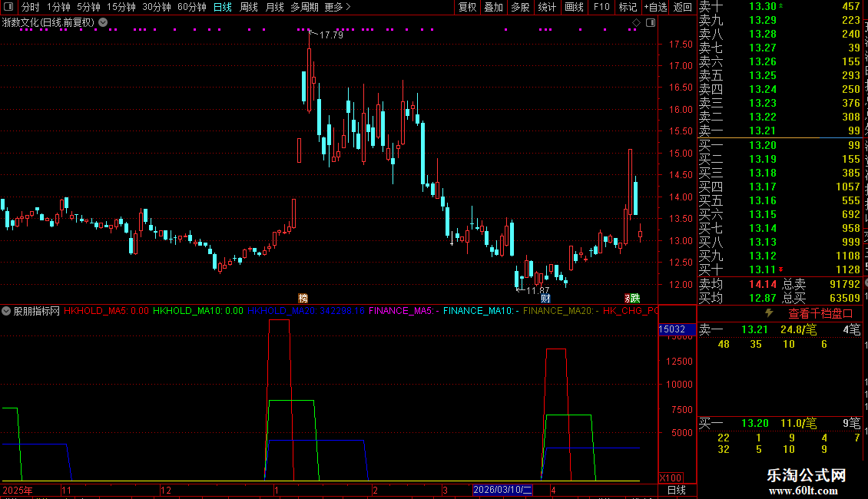868x499 pixels.
Task: Click the 日线 label at axis corner
Action: pyautogui.click(x=677, y=490)
